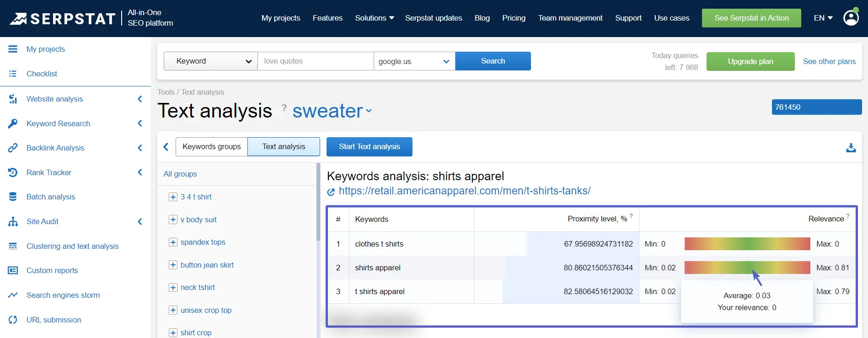868x338 pixels.
Task: Click See Serpstat in Action button
Action: click(751, 18)
